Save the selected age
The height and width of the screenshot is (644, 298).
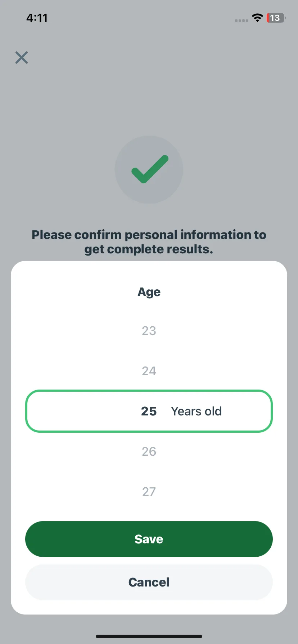pyautogui.click(x=149, y=539)
